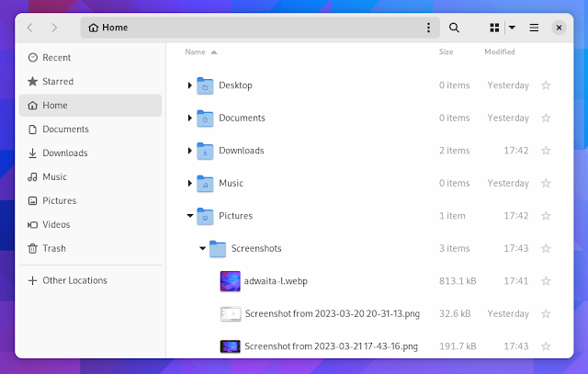Select the Screenshots folder icon
This screenshot has height=374, width=588.
[x=218, y=249]
